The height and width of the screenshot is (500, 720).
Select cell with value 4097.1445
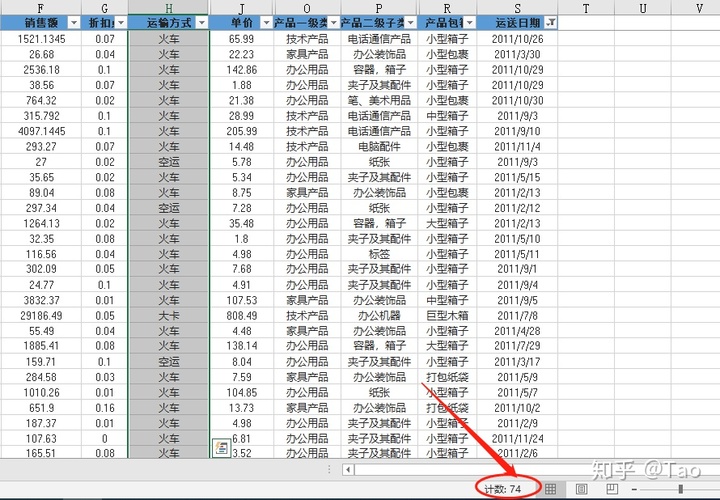[41, 131]
